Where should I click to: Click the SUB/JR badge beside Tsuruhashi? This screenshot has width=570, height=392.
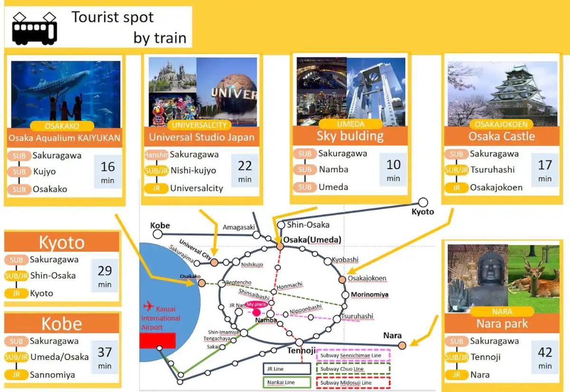[x=456, y=170]
